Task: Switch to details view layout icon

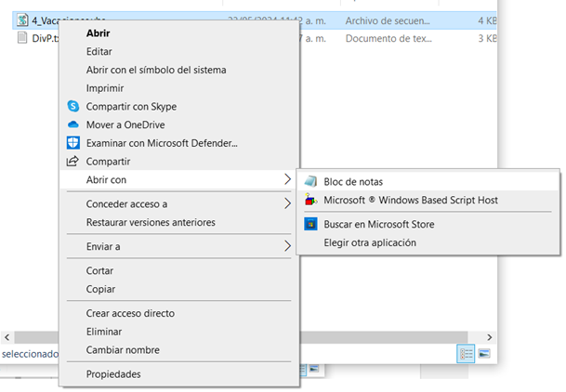Action: click(466, 354)
